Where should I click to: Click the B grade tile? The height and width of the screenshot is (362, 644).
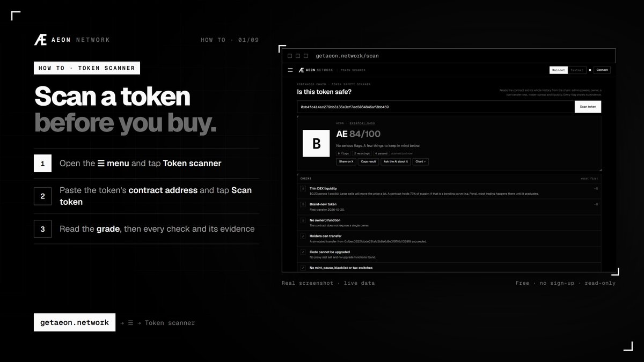coord(316,143)
